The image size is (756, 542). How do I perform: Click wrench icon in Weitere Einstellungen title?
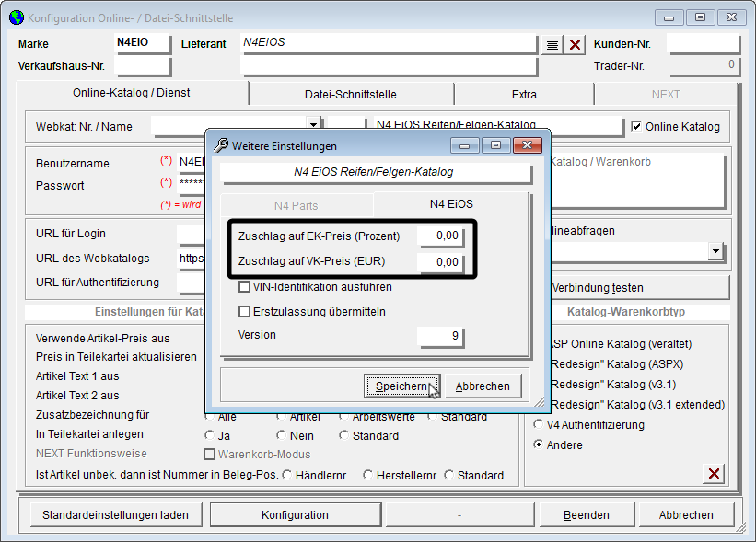[221, 145]
